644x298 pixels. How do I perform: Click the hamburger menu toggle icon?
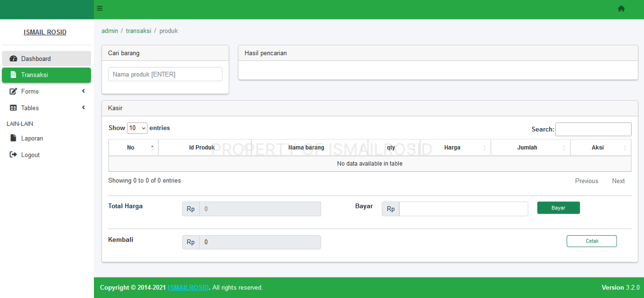99,9
